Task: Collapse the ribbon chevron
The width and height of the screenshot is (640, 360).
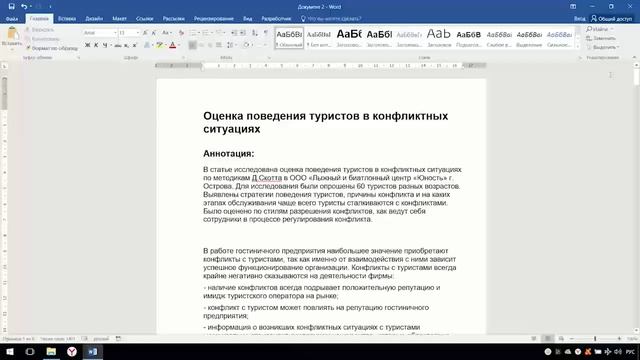Action: pos(634,58)
